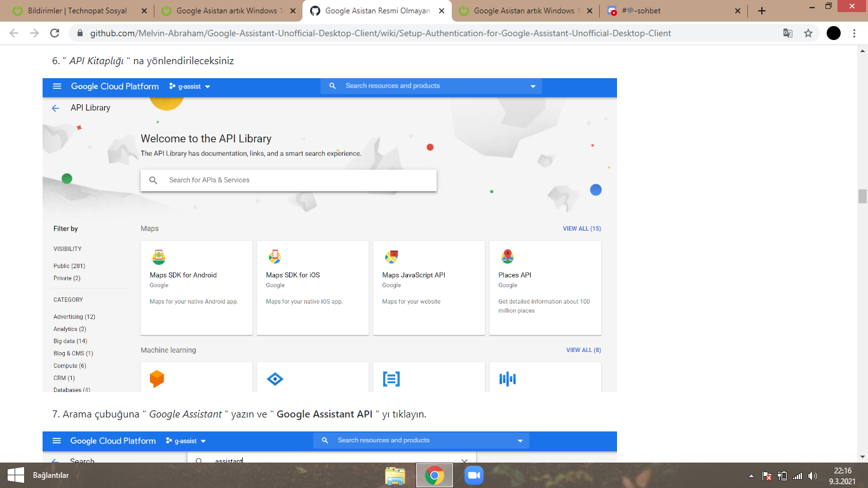868x488 pixels.
Task: Open the 'Maps SDK for iOS' card
Action: coord(313,288)
